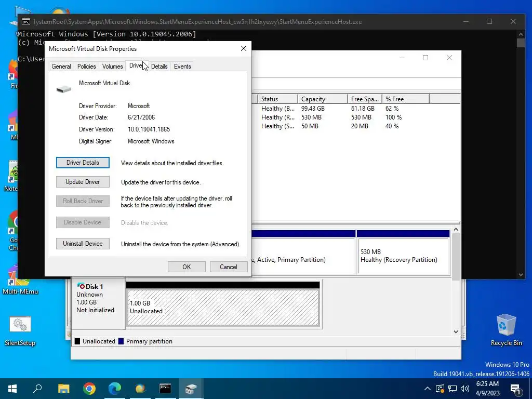Open the Volumes tab
The image size is (532, 399).
112,66
